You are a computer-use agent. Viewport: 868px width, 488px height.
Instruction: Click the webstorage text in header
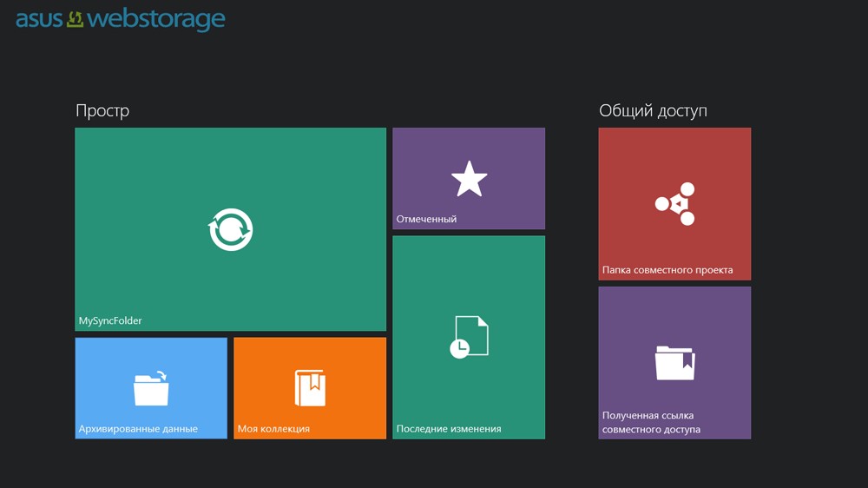(x=156, y=19)
